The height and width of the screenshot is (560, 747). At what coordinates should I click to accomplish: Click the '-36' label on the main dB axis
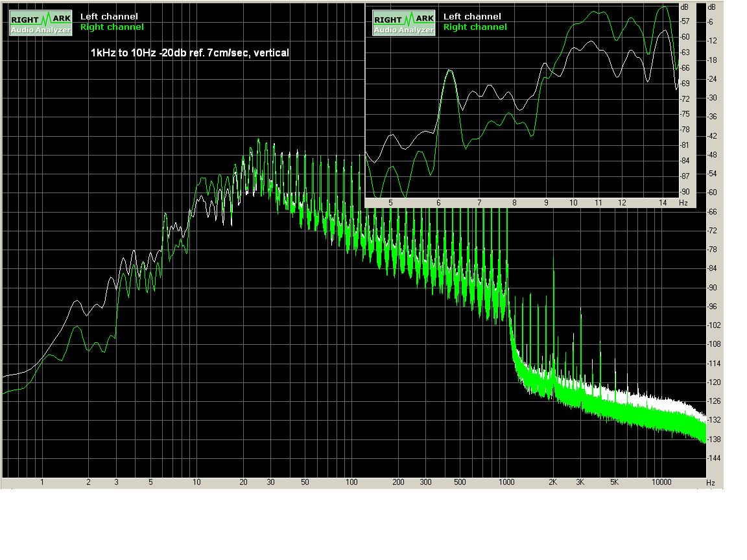tap(712, 117)
